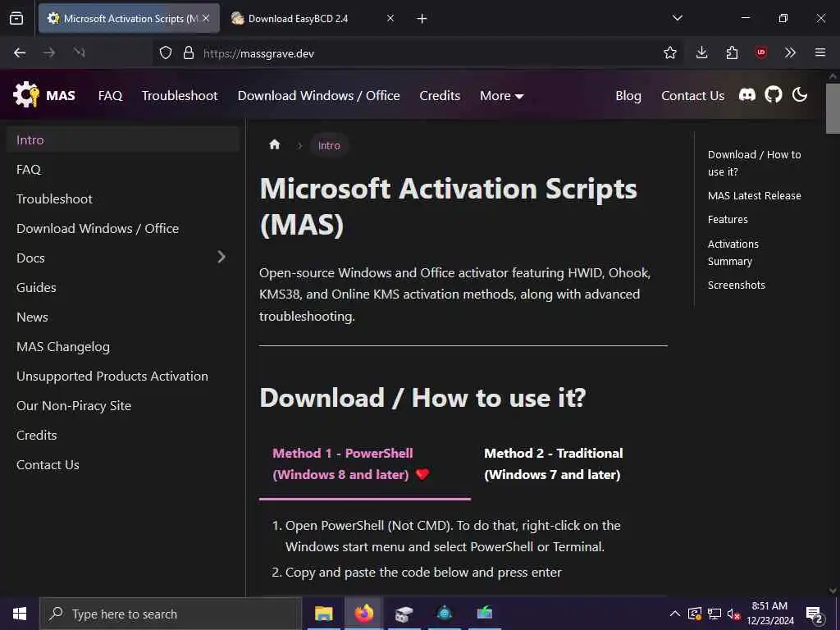Open Download Windows / Office in sidebar
The width and height of the screenshot is (840, 630).
pyautogui.click(x=123, y=228)
